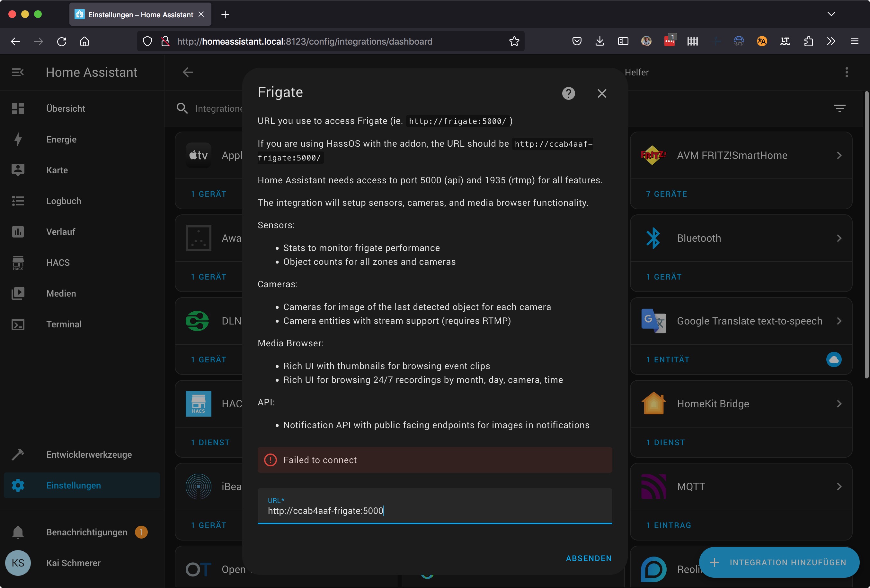
Task: Open the browser tab list dropdown arrow
Action: pyautogui.click(x=831, y=14)
